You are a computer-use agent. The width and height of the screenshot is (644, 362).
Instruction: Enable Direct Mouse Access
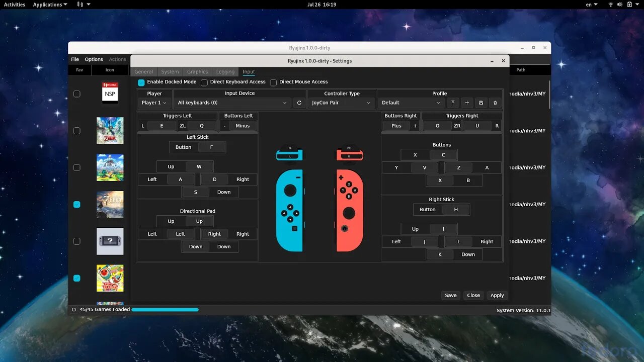273,82
